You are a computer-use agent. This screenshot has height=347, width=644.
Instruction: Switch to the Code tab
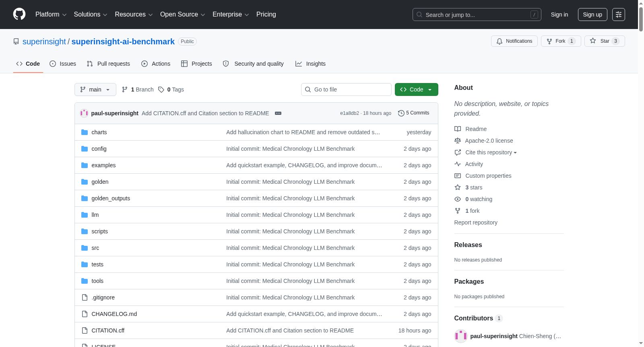pyautogui.click(x=28, y=64)
